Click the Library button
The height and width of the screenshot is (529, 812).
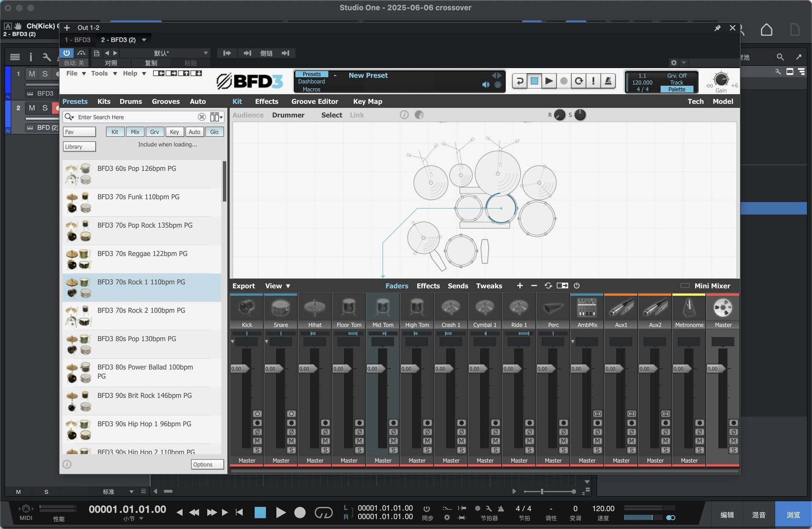(79, 146)
